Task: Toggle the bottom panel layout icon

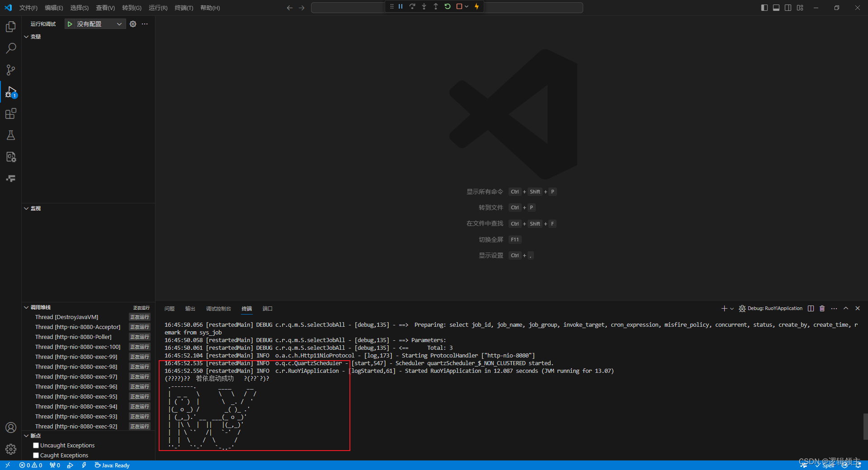Action: (x=776, y=8)
